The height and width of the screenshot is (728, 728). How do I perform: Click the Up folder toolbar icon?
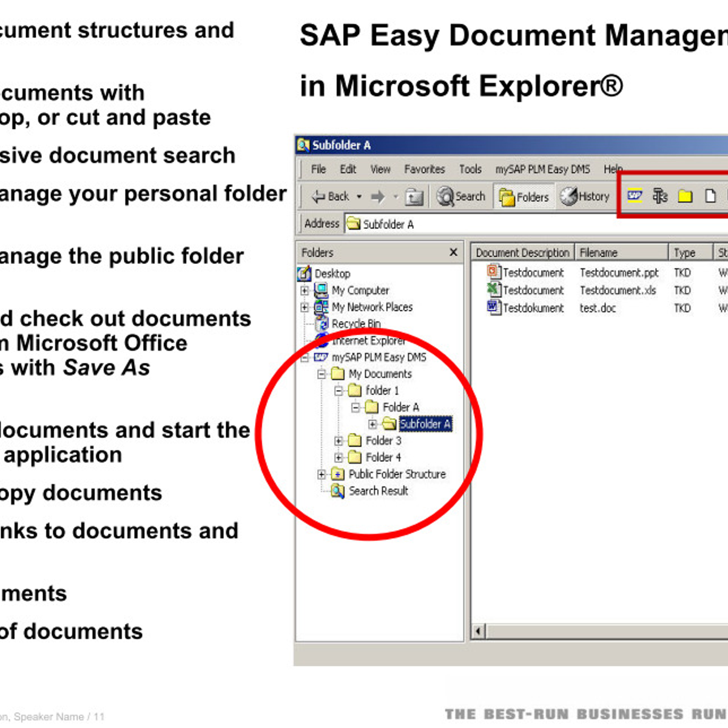pos(414,197)
